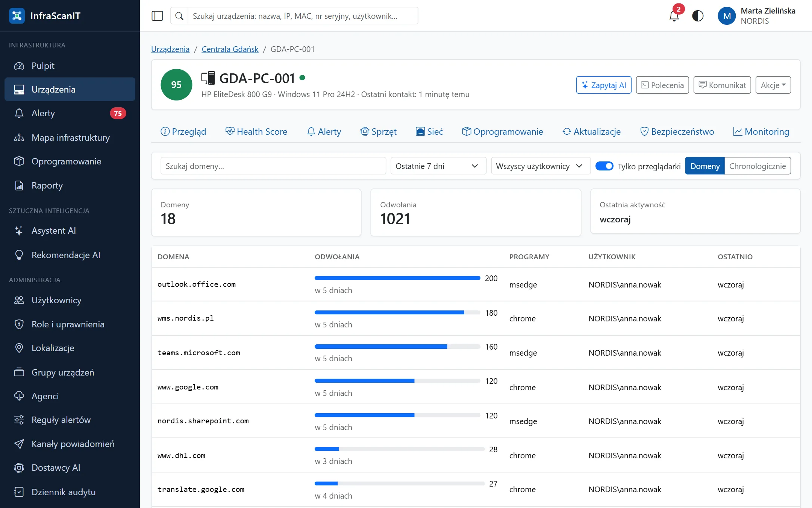The height and width of the screenshot is (508, 812).
Task: Click the Komunikat button
Action: [722, 85]
